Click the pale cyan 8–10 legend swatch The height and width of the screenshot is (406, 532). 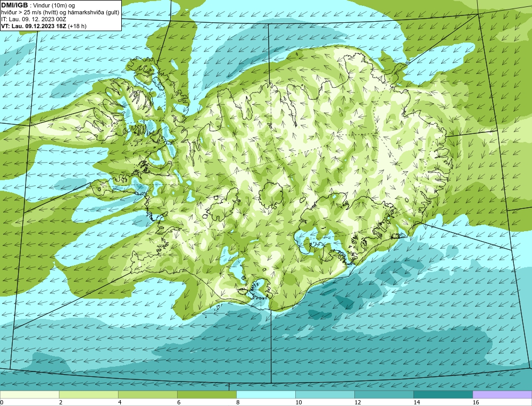pos(265,394)
